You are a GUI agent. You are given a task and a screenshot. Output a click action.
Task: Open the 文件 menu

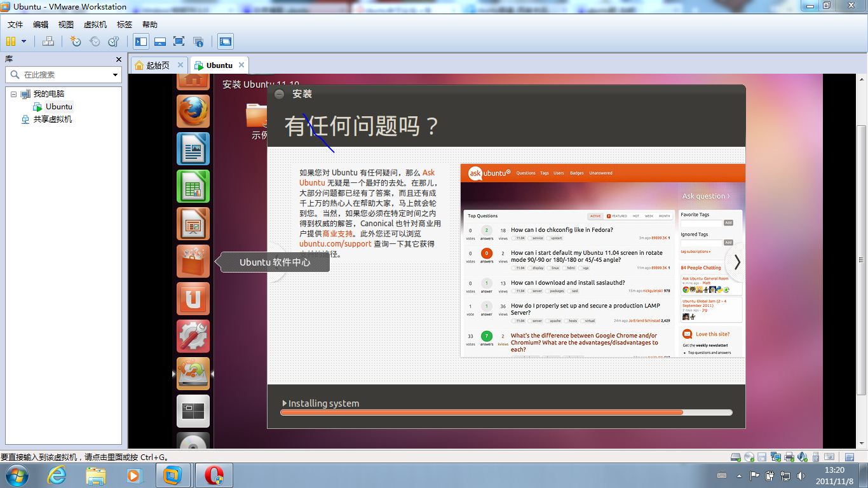15,24
